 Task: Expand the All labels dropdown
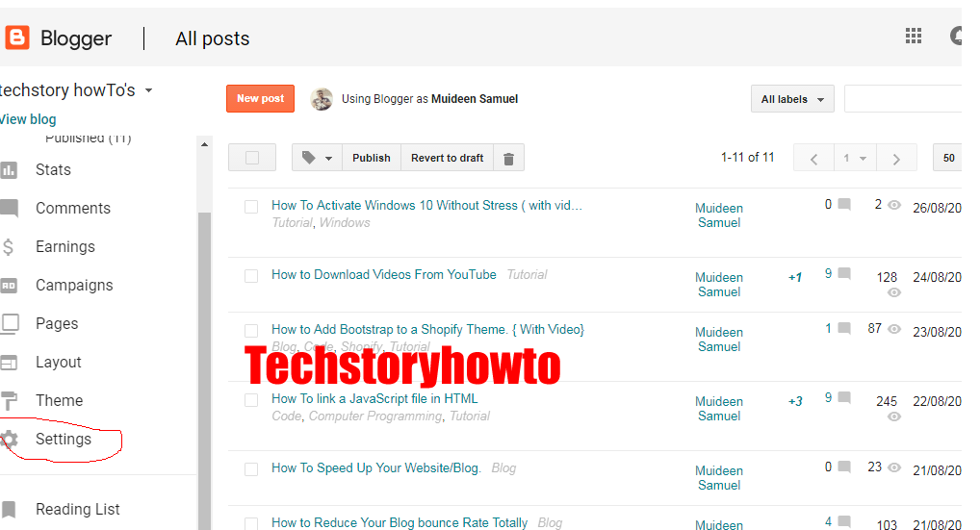point(792,99)
